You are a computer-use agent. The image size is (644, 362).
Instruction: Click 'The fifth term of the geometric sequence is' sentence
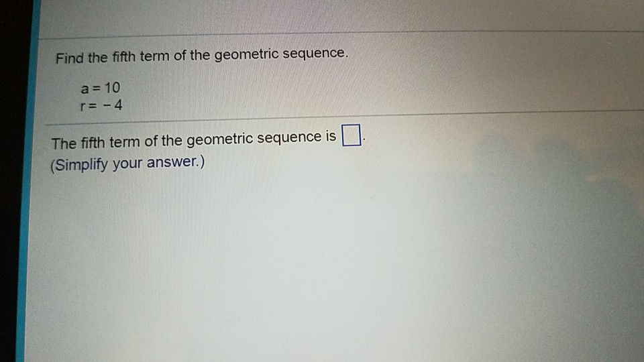click(193, 140)
